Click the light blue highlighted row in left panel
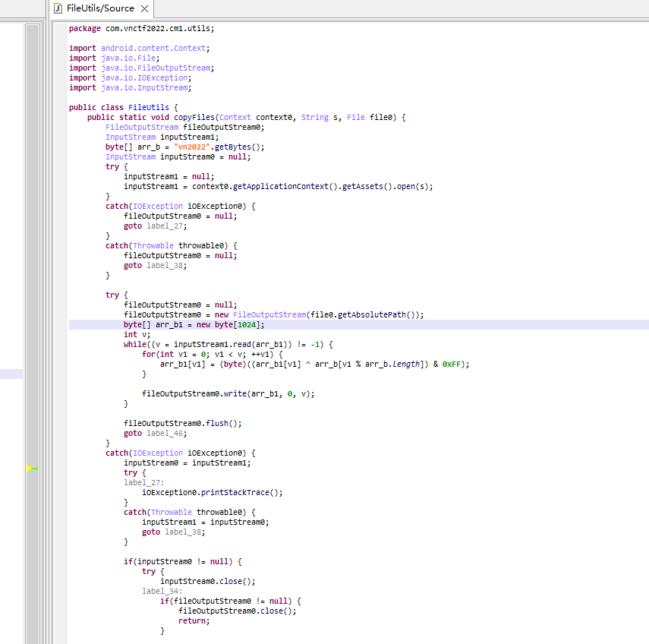This screenshot has width=649, height=644. [x=11, y=374]
